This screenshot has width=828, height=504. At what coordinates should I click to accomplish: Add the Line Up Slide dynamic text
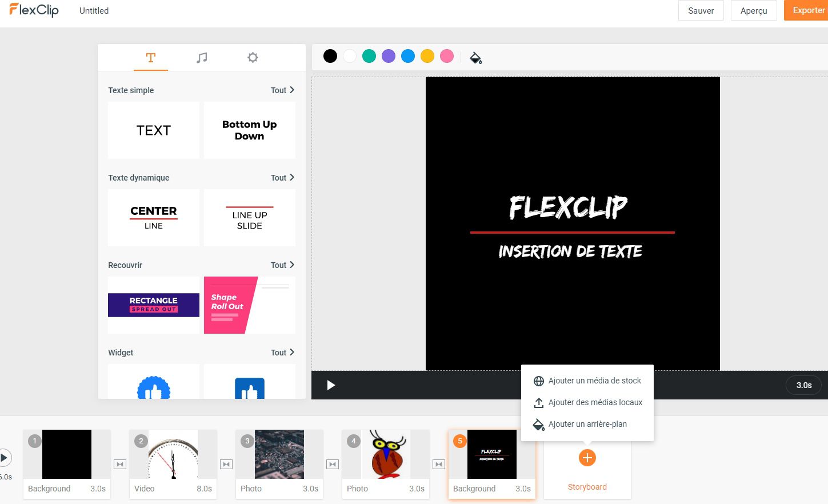click(250, 218)
